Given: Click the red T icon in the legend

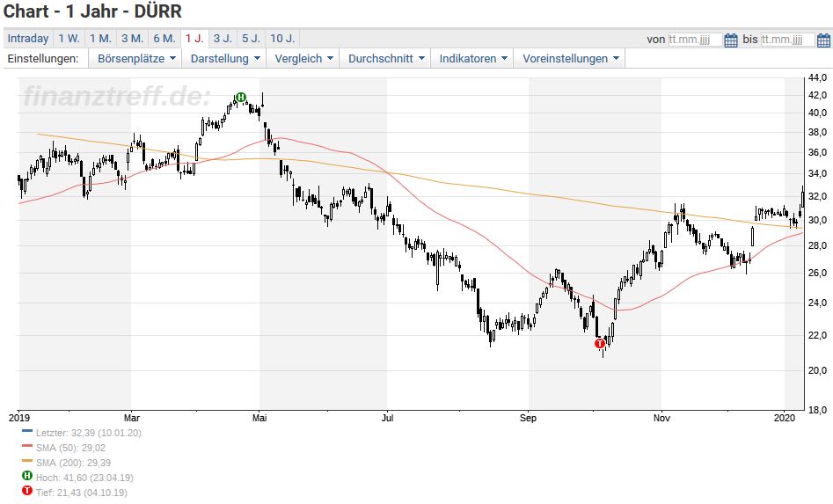Looking at the screenshot, I should point(27,491).
